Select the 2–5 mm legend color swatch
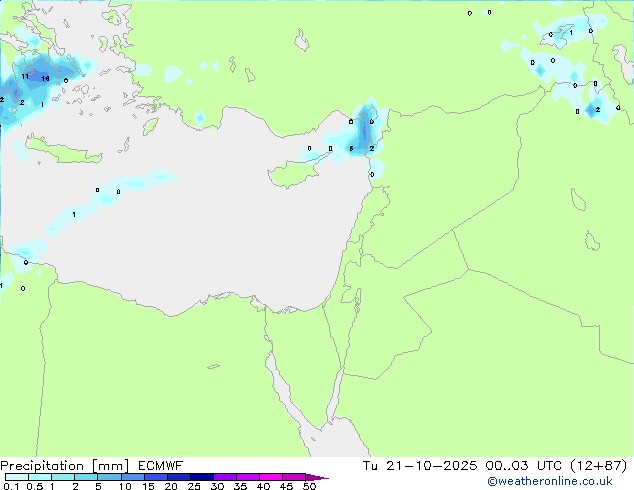This screenshot has width=634, height=490. pyautogui.click(x=86, y=477)
